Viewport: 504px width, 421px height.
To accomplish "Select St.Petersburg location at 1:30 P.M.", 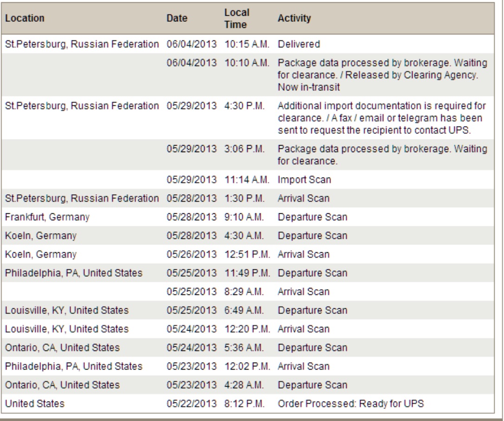I will 82,198.
